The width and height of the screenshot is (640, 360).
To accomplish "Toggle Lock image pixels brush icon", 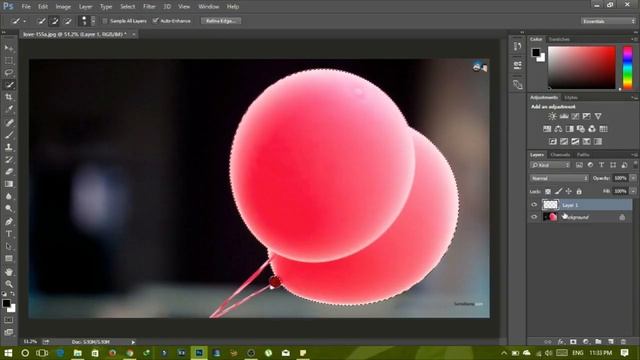I will tap(558, 191).
